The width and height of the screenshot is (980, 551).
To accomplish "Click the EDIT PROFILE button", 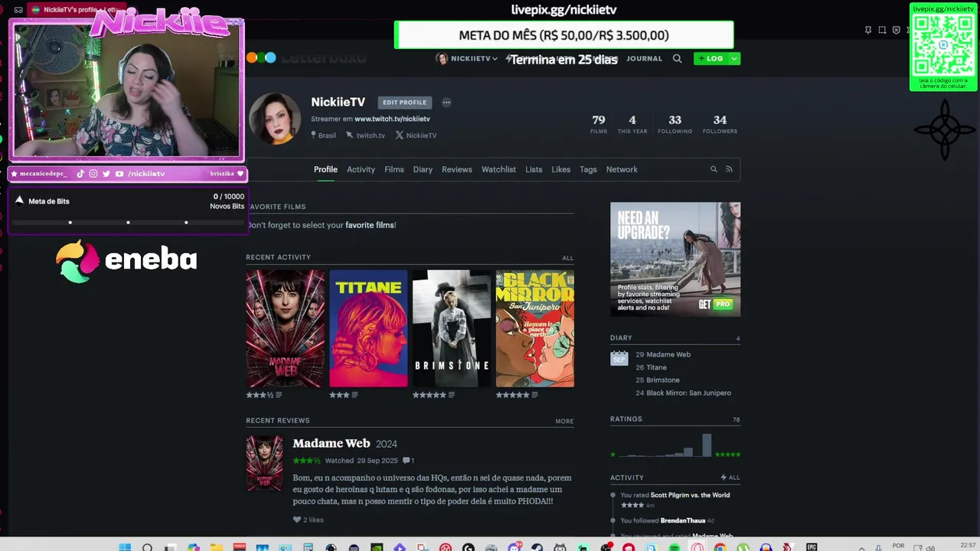I will click(404, 103).
